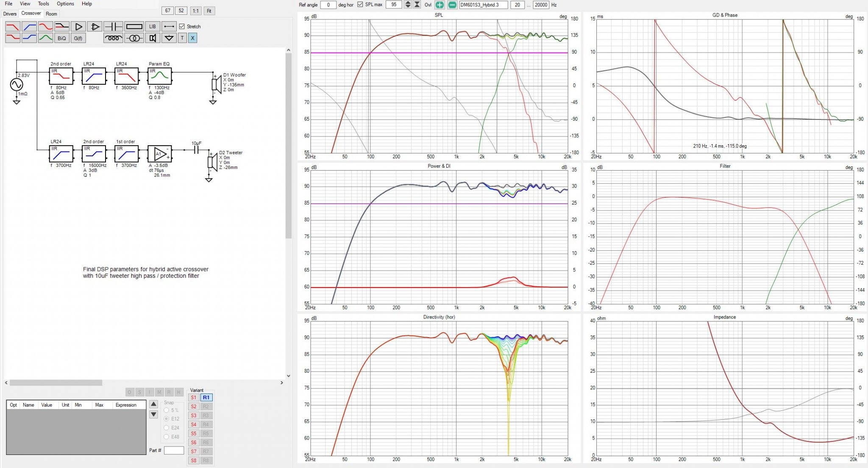Add an operational amplifier block
The image size is (868, 468).
(x=95, y=27)
